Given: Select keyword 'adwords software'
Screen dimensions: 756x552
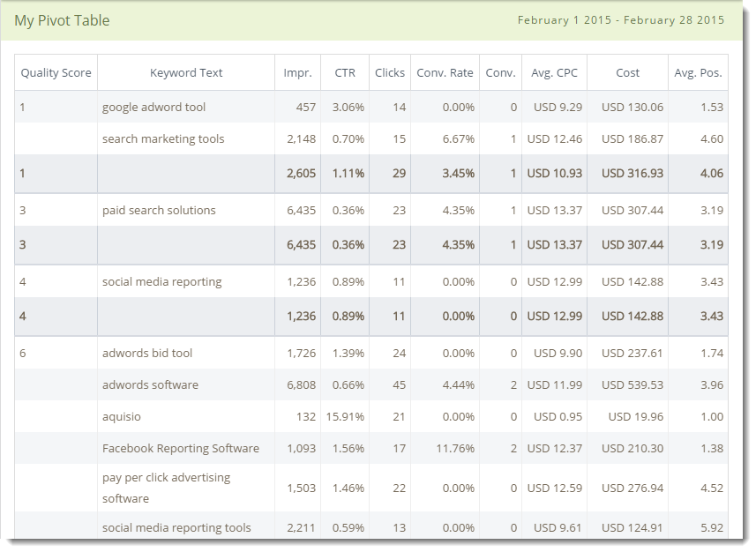Looking at the screenshot, I should click(150, 384).
